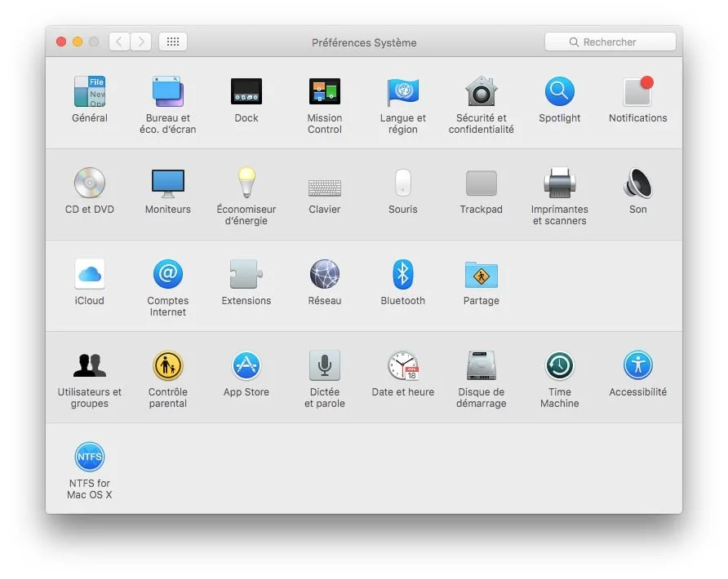Open Spotlight preferences

(x=559, y=91)
